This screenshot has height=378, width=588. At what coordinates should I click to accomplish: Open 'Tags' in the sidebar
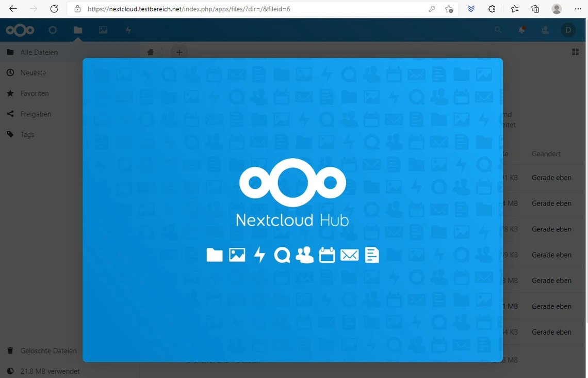(27, 135)
